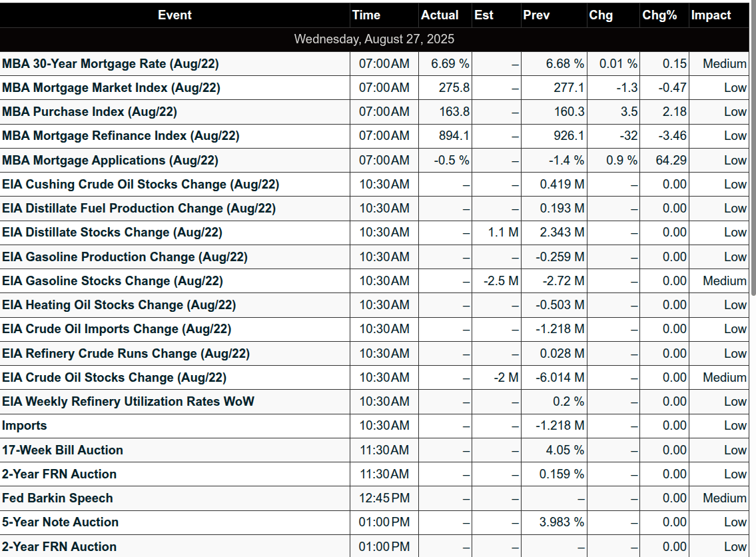Screen dimensions: 756x557
Task: Open the 11:30 AM 2-Year FRN Auction event
Action: click(x=59, y=474)
